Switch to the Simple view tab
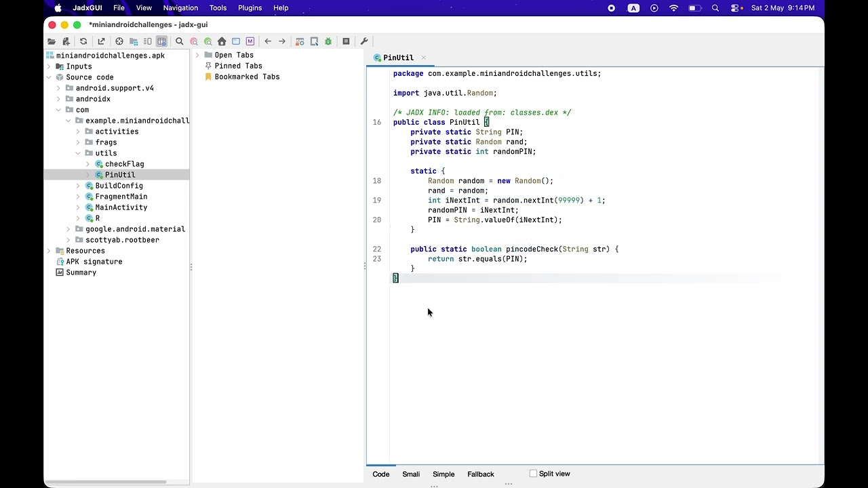This screenshot has width=868, height=488. coord(443,474)
